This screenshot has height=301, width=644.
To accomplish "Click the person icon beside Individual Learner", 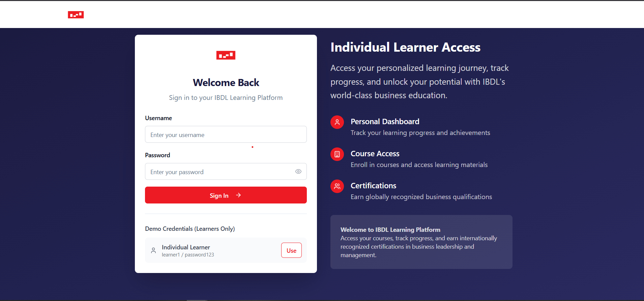I will click(x=153, y=250).
